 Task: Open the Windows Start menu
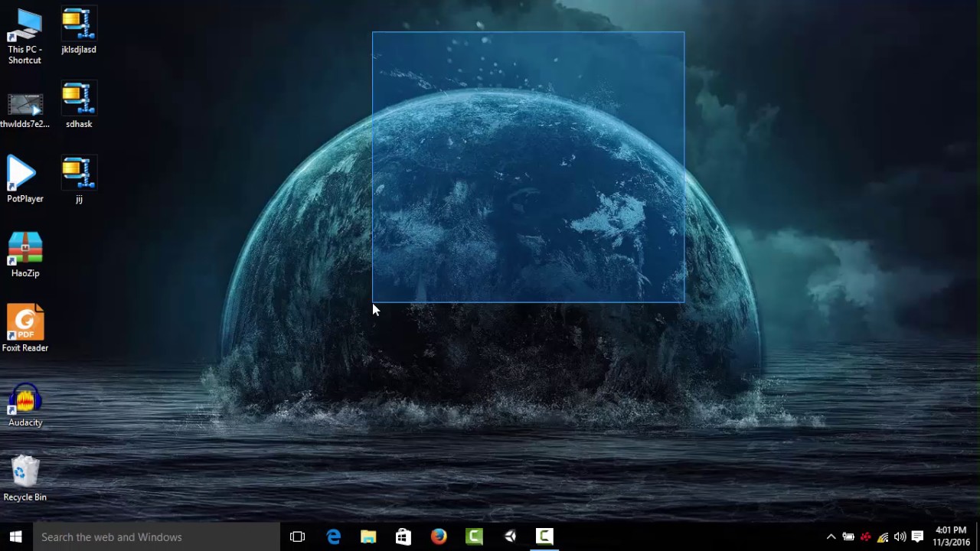[x=16, y=536]
